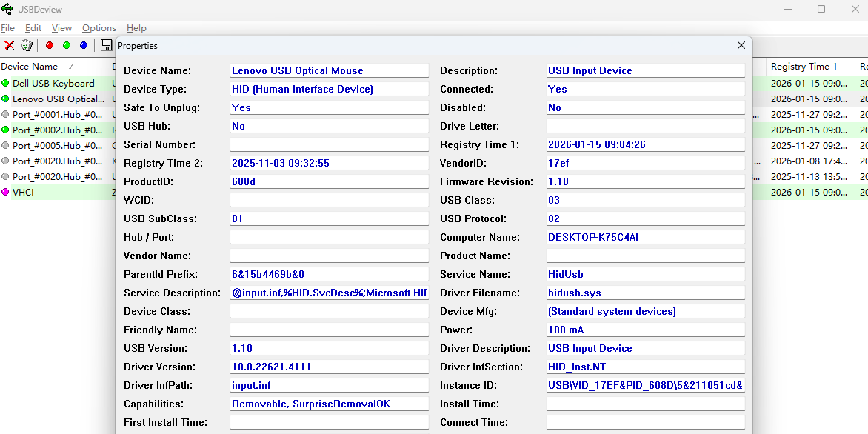The image size is (868, 434).
Task: Click the red dot disable device icon
Action: [x=50, y=45]
